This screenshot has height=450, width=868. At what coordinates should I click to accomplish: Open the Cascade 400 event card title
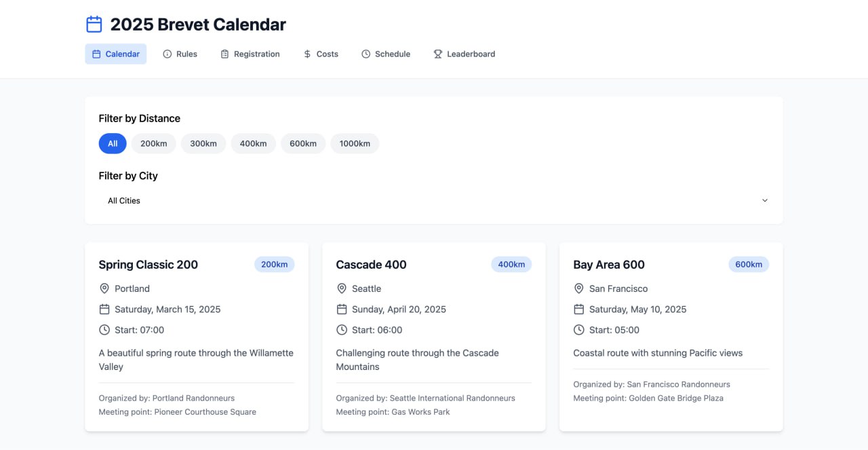[x=372, y=265]
